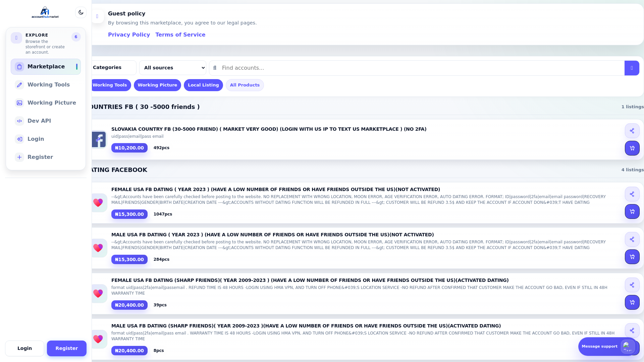This screenshot has height=362, width=644.
Task: Open Working Tools in the sidebar
Action: [x=46, y=85]
